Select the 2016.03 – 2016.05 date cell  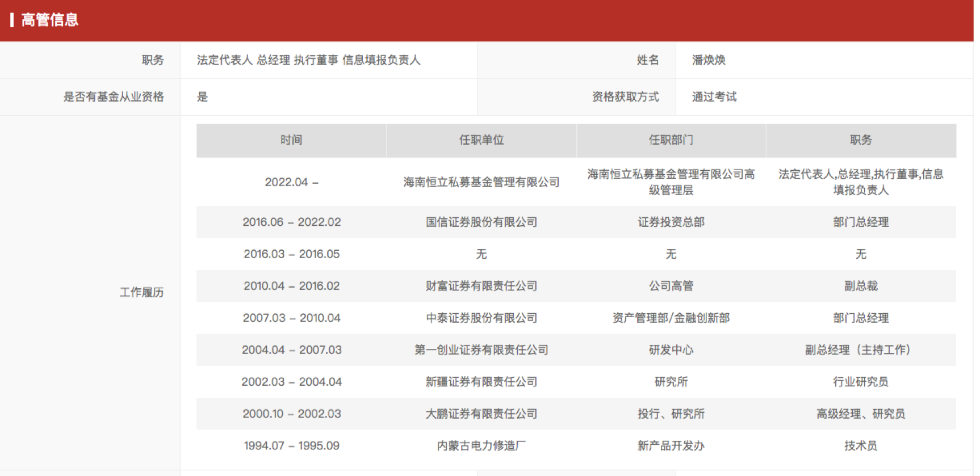pyautogui.click(x=291, y=254)
